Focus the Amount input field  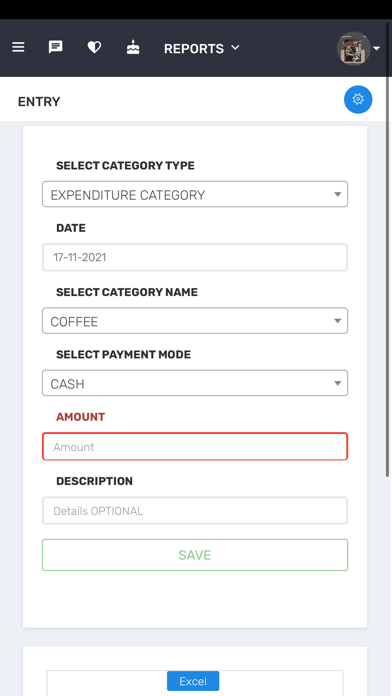(x=195, y=446)
